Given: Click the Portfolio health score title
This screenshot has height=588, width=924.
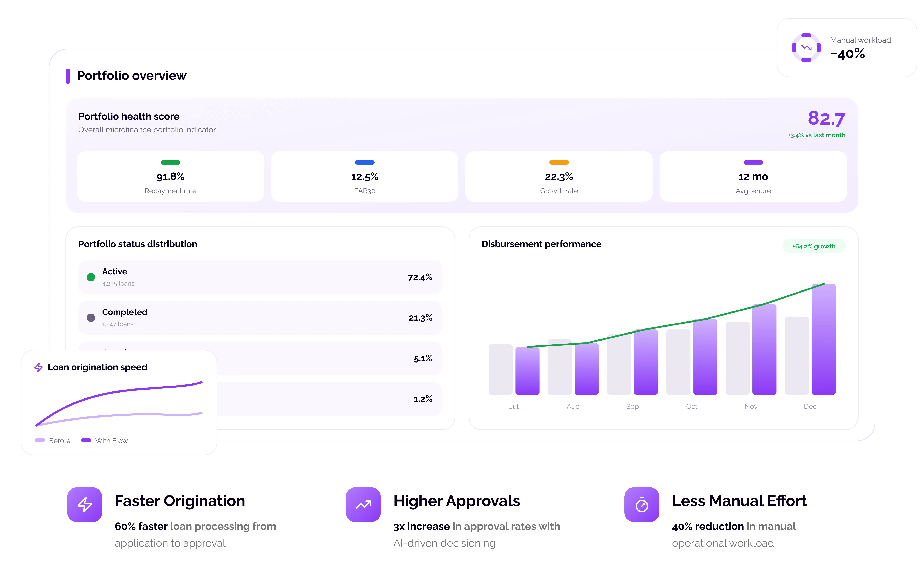Looking at the screenshot, I should coord(129,116).
